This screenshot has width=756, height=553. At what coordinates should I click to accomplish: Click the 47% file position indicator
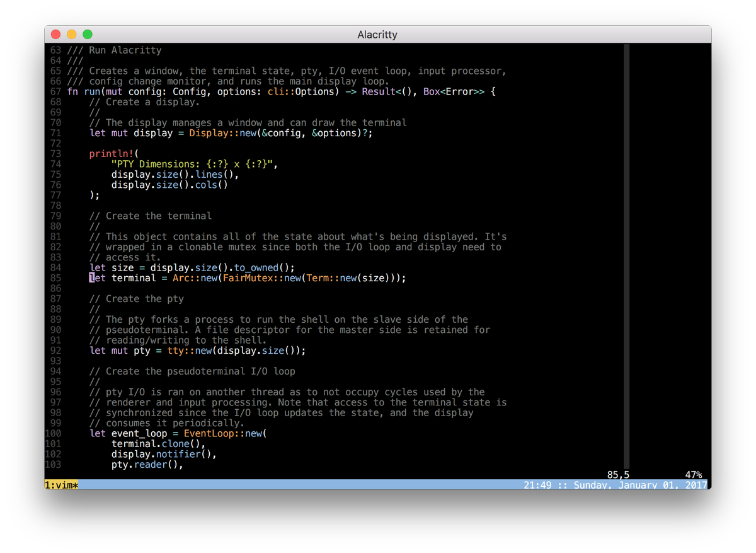click(x=694, y=475)
